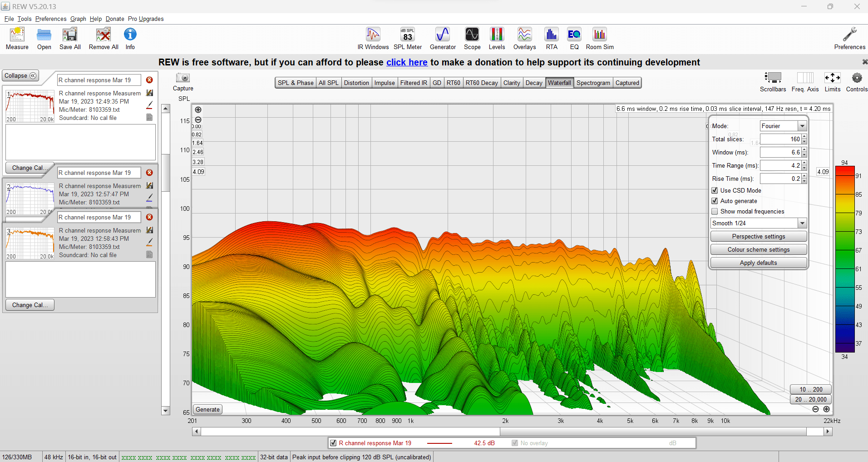
Task: Zoom in vertical axis plus icon
Action: click(198, 109)
